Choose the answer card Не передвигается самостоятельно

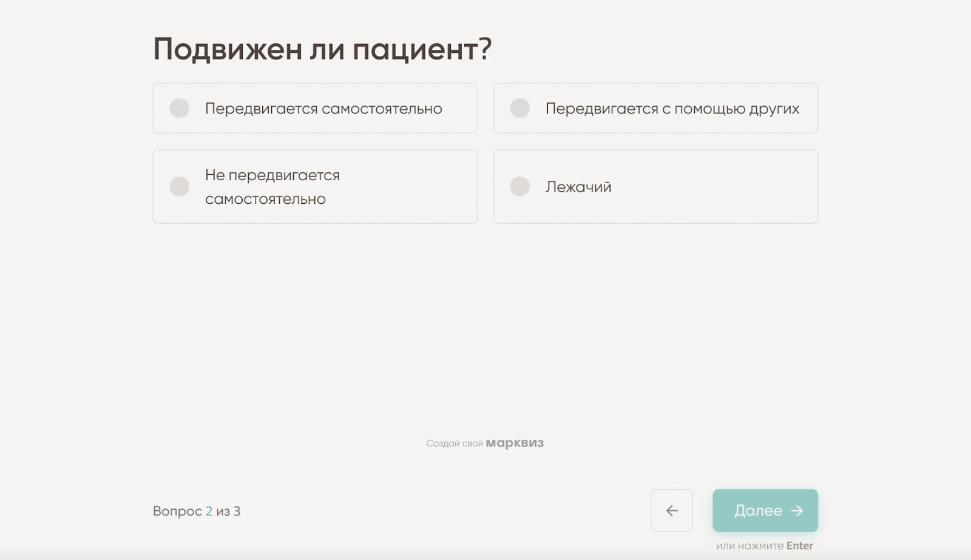[316, 186]
